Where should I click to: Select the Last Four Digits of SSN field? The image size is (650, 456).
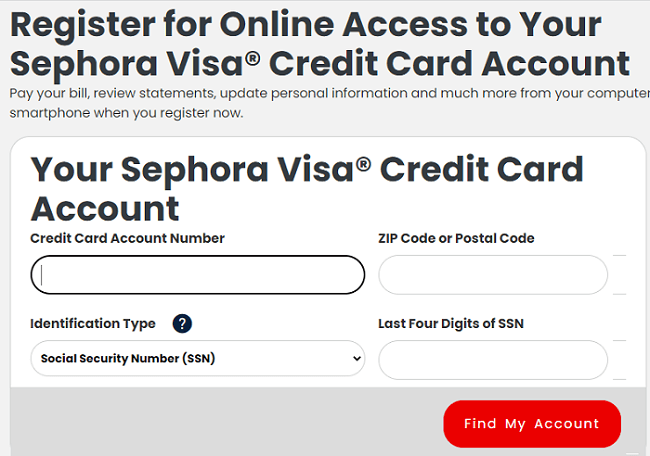[493, 360]
